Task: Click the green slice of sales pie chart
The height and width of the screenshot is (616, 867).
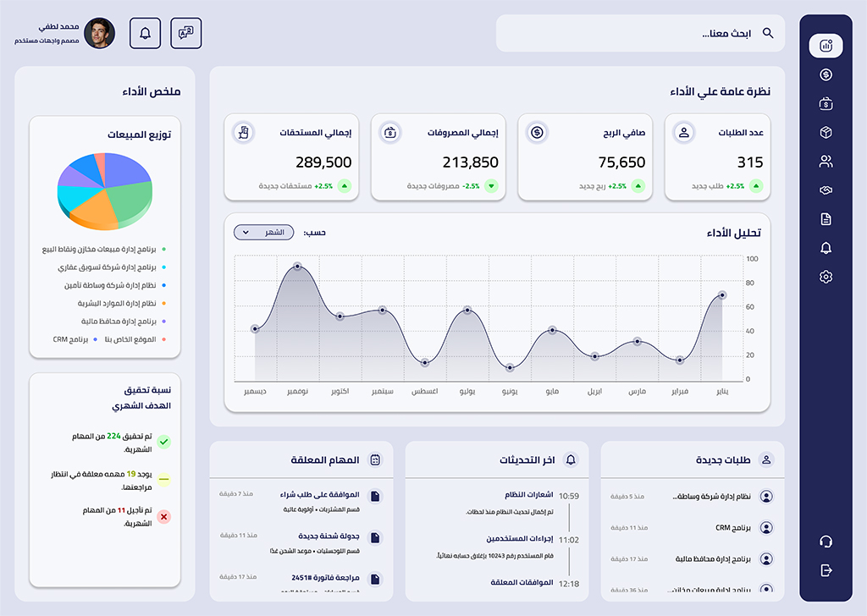Action: click(130, 202)
